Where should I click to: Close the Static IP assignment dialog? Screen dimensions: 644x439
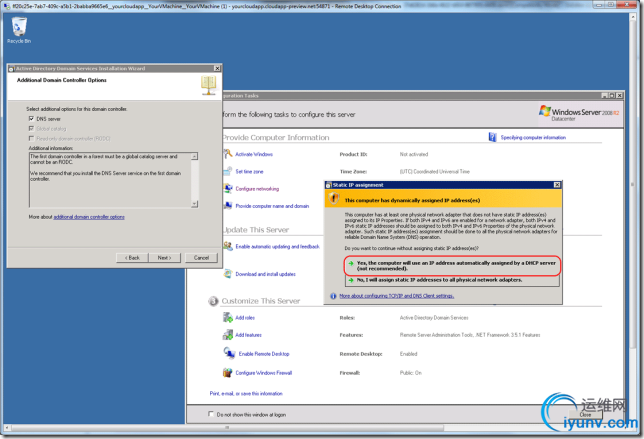point(557,185)
